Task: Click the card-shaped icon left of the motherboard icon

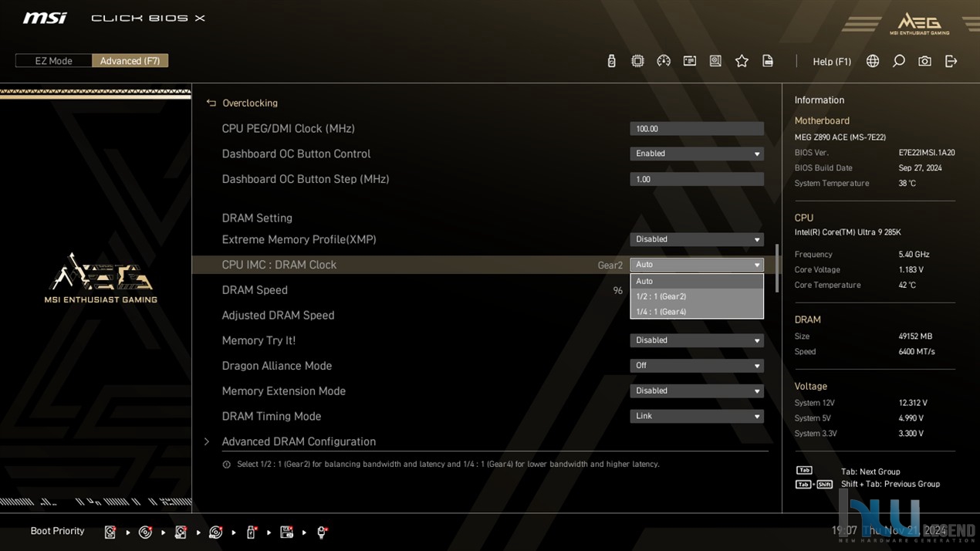Action: click(x=690, y=61)
